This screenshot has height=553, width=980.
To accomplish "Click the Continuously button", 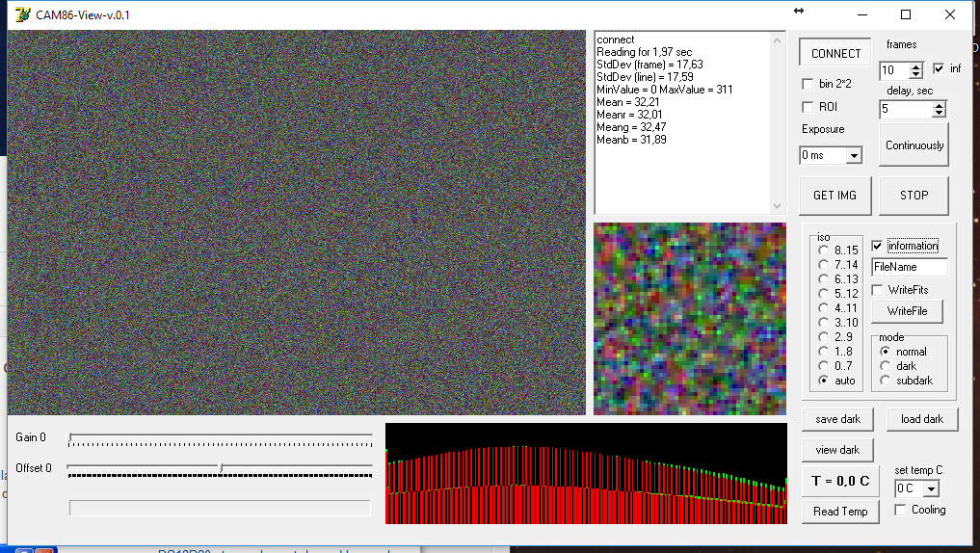I will [x=914, y=145].
